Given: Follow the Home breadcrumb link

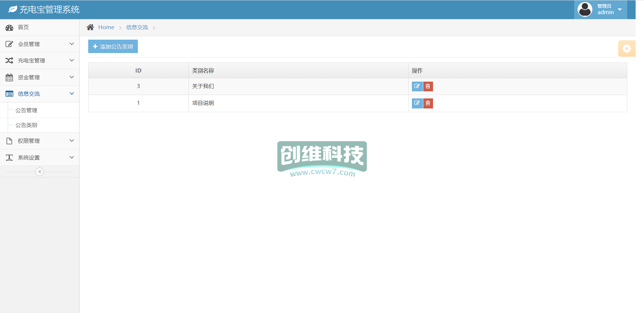Looking at the screenshot, I should [x=106, y=27].
